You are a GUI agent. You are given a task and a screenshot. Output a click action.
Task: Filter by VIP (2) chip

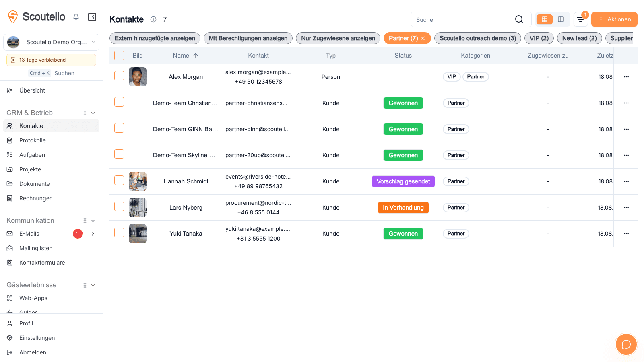point(539,38)
